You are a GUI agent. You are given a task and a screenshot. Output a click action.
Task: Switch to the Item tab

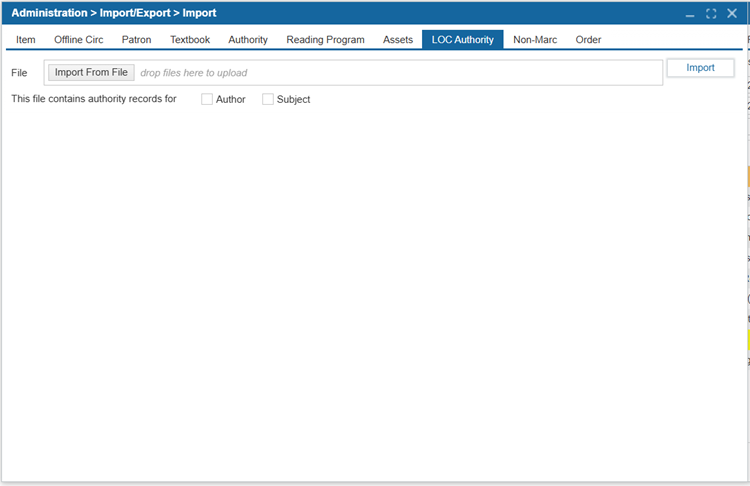tap(26, 40)
